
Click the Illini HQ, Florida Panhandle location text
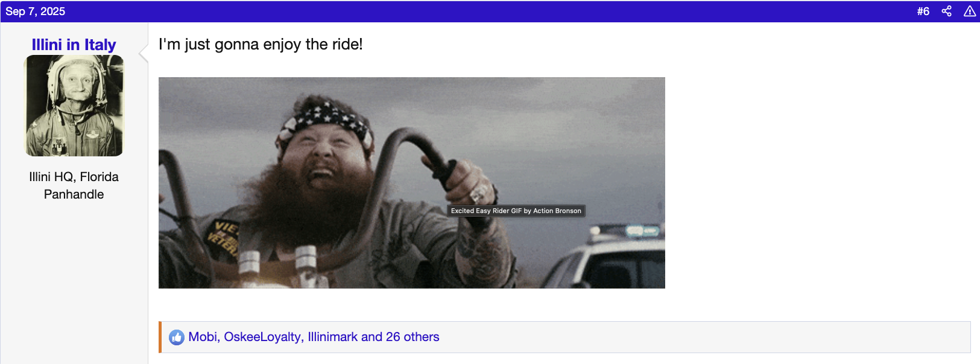tap(74, 185)
